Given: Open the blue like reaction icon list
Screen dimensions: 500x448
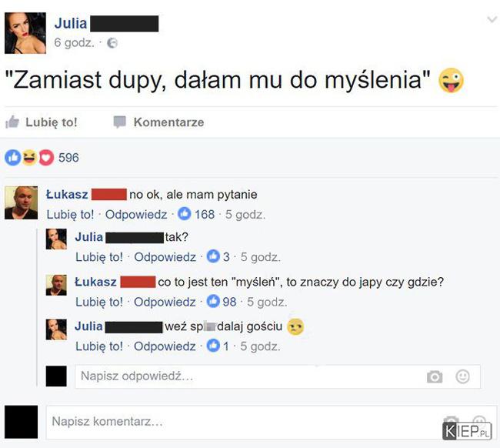Looking at the screenshot, I should click(x=13, y=158).
